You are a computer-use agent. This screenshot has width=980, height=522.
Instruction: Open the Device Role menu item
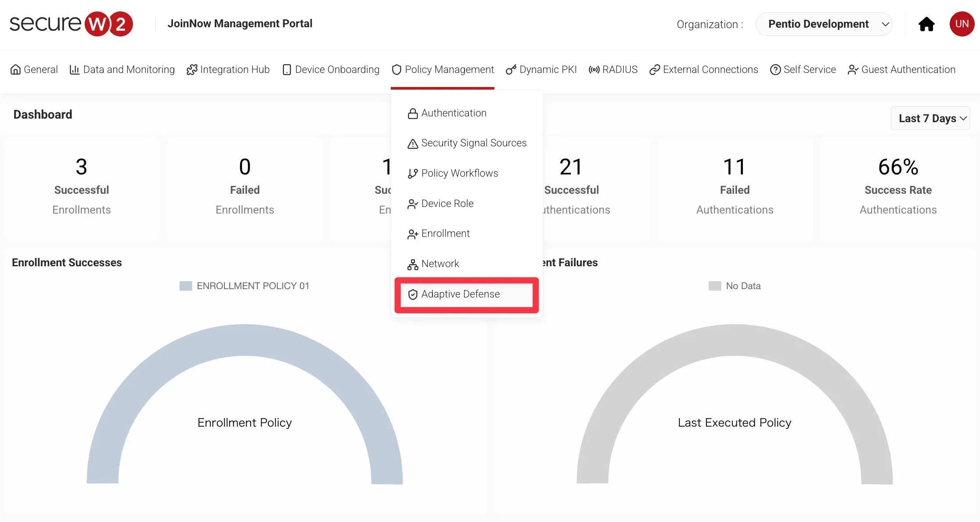[447, 203]
